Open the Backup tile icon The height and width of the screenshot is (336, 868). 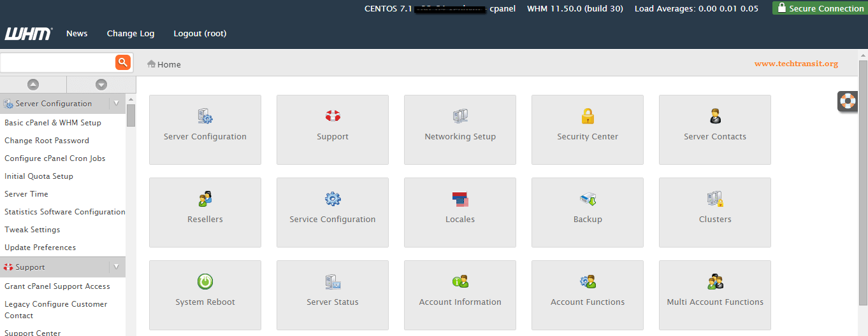click(x=588, y=199)
